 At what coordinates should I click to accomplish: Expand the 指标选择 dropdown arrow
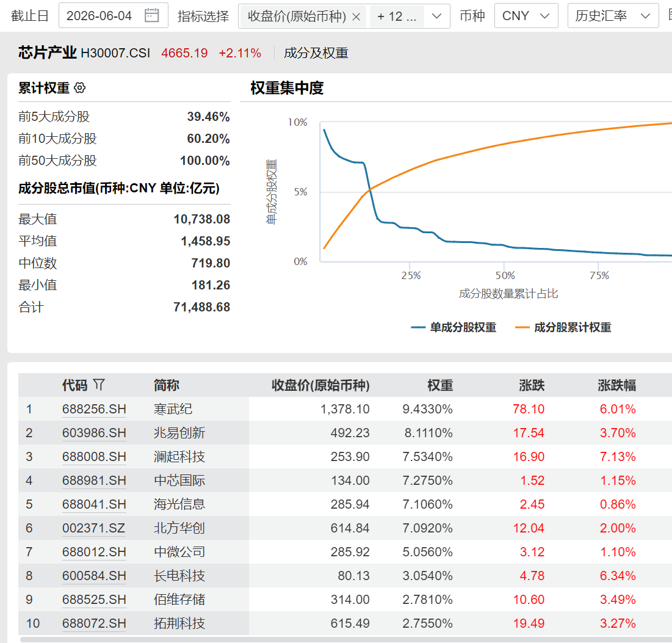(x=437, y=16)
